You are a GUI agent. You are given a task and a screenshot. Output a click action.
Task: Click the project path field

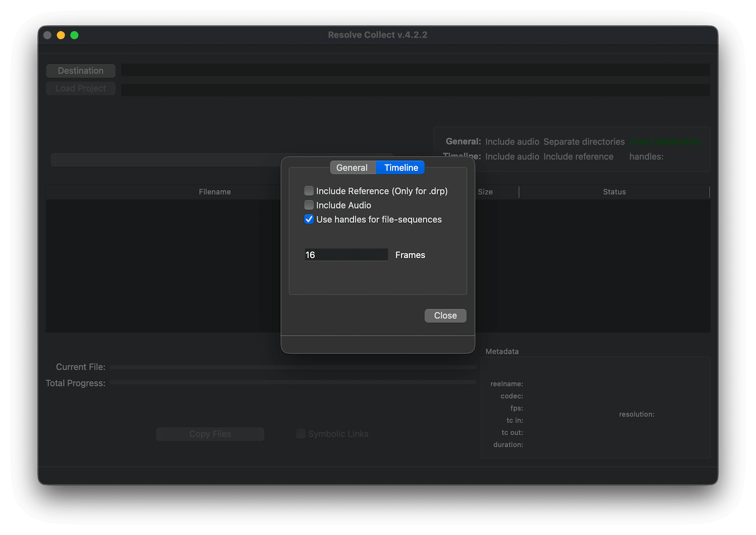tap(415, 90)
